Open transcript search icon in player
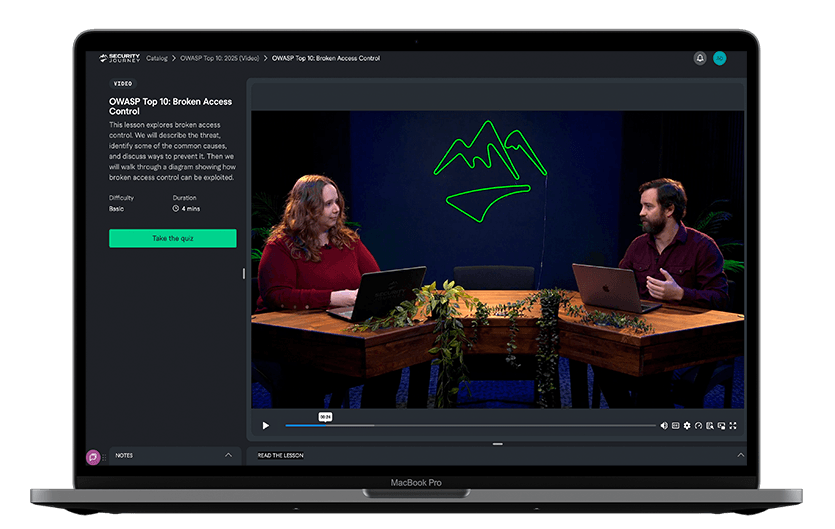Screen dimensions: 835x529 [x=709, y=426]
